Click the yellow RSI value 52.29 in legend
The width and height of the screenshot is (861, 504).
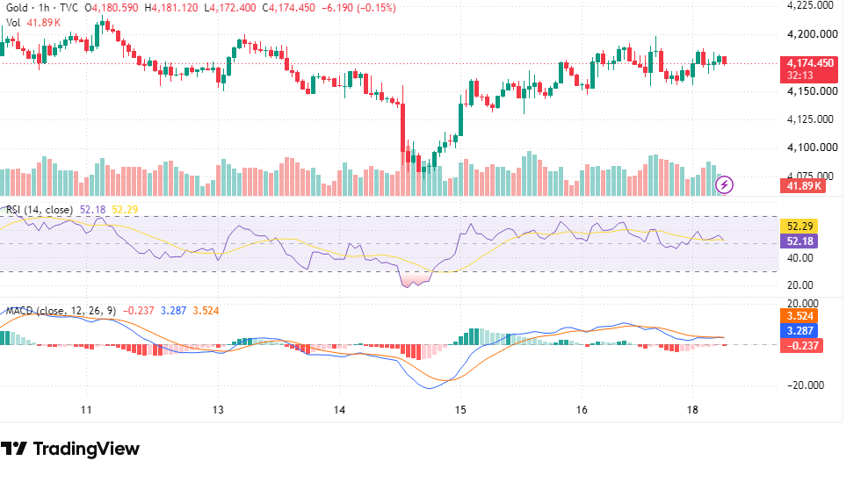125,210
